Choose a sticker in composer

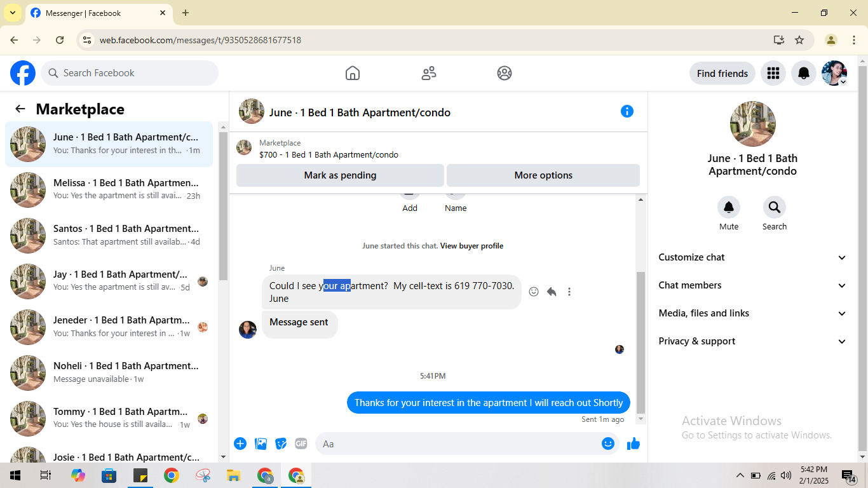coord(281,444)
